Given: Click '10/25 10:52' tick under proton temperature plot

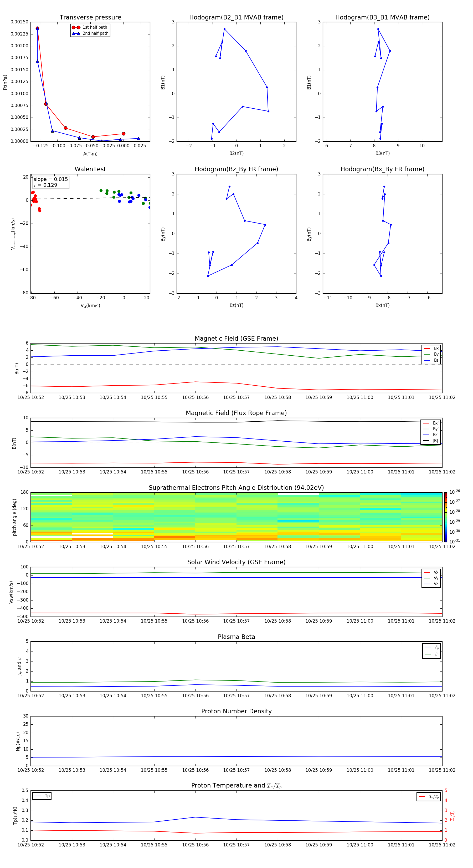Looking at the screenshot, I should pyautogui.click(x=31, y=845).
